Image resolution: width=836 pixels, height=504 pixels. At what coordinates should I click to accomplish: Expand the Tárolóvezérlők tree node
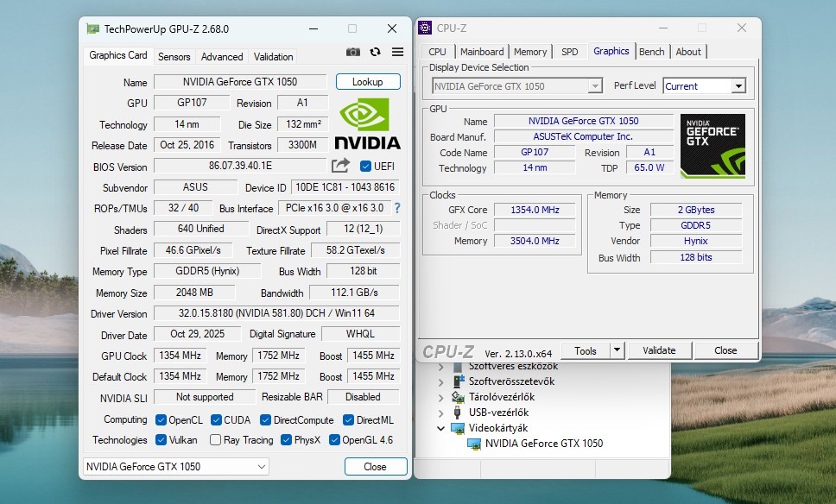click(441, 398)
